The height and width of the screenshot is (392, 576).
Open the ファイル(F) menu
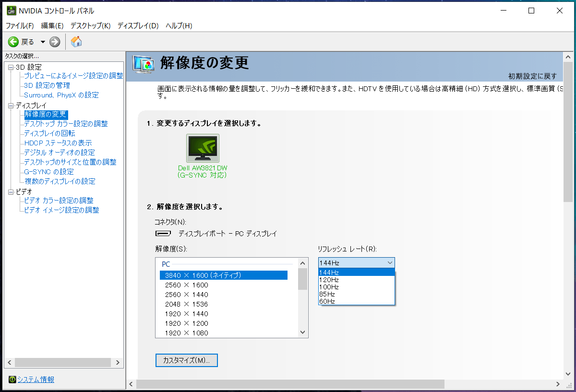[20, 25]
